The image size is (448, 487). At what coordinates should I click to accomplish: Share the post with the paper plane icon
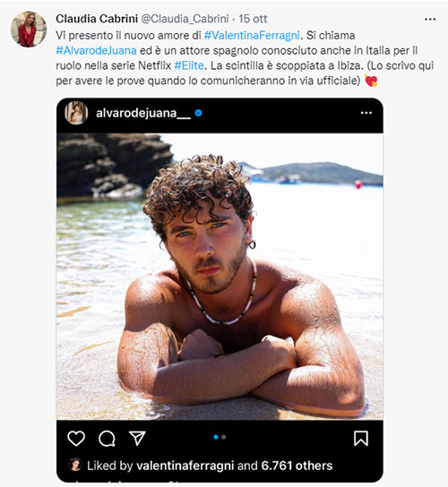(137, 438)
